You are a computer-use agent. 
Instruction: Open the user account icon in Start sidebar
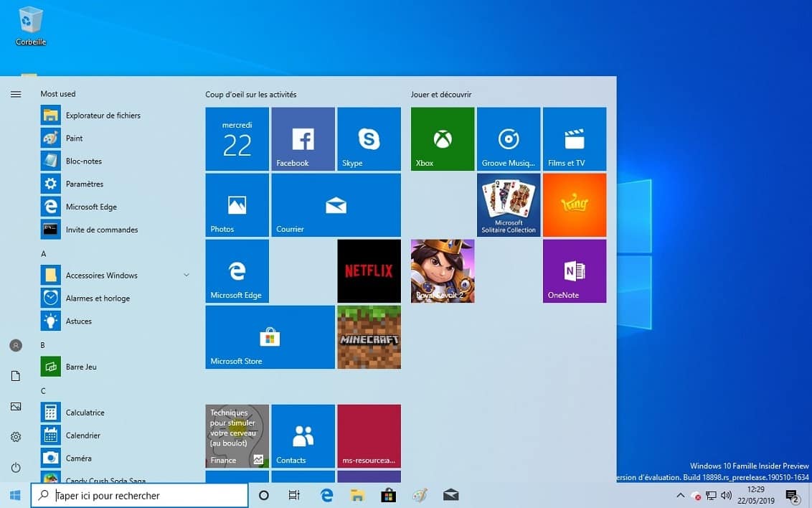click(x=16, y=345)
